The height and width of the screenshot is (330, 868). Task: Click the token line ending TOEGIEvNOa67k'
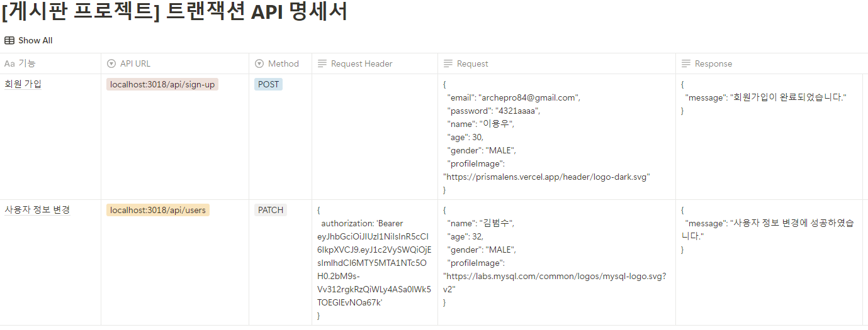(x=351, y=302)
